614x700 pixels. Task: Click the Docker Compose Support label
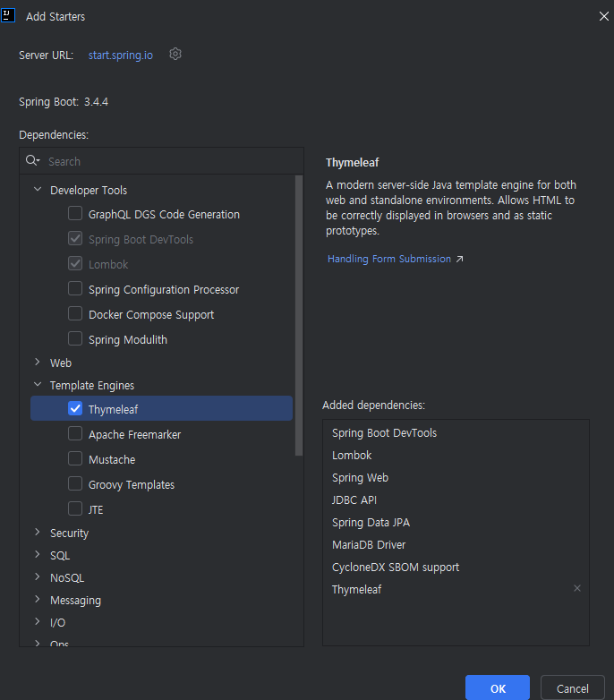[x=151, y=315]
